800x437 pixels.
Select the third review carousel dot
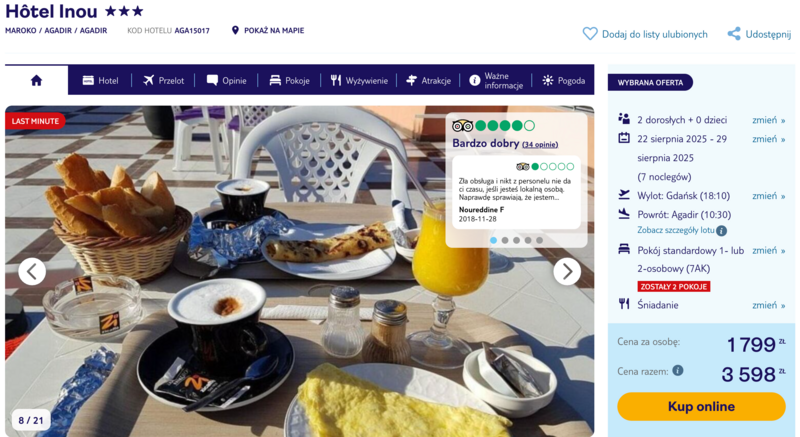point(516,240)
